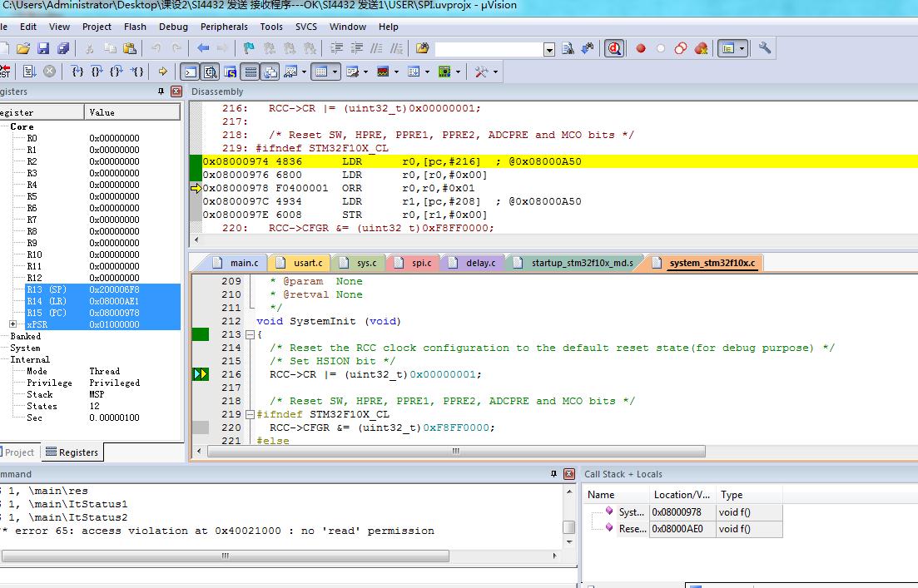The height and width of the screenshot is (588, 918).
Task: Open the Memory windows dropdown arrow
Action: coord(335,72)
